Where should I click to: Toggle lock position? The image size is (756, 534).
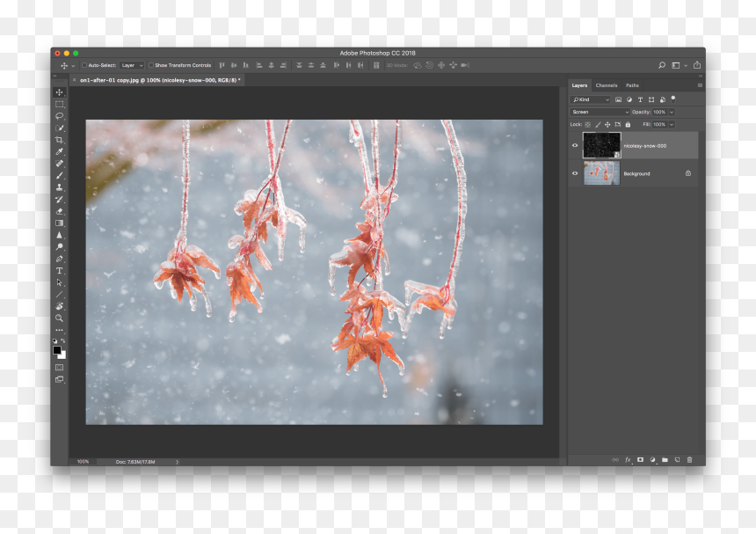607,124
